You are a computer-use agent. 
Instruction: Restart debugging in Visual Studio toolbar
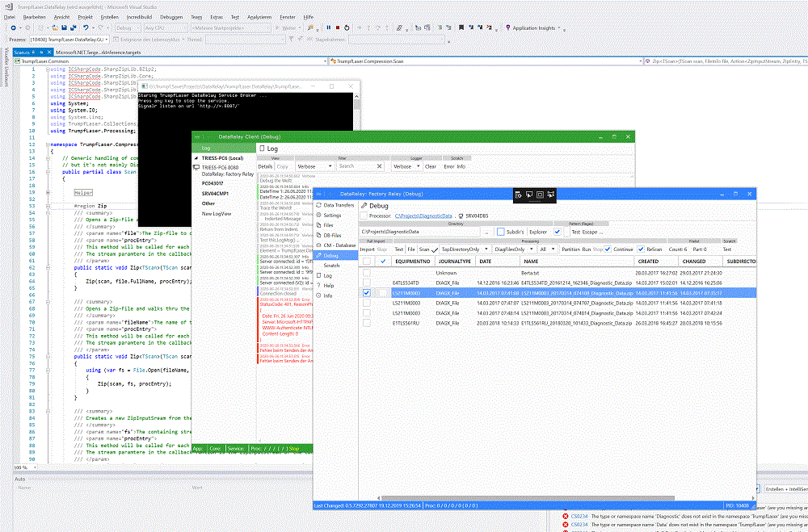tap(347, 27)
